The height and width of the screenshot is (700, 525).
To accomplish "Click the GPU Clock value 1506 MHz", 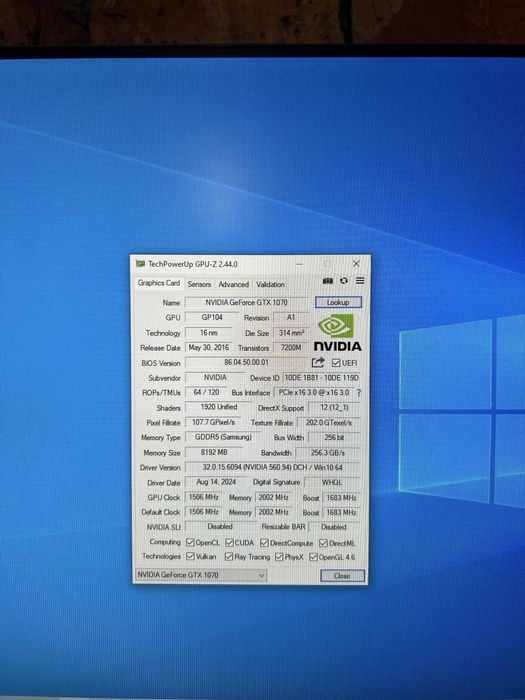I will pyautogui.click(x=204, y=497).
